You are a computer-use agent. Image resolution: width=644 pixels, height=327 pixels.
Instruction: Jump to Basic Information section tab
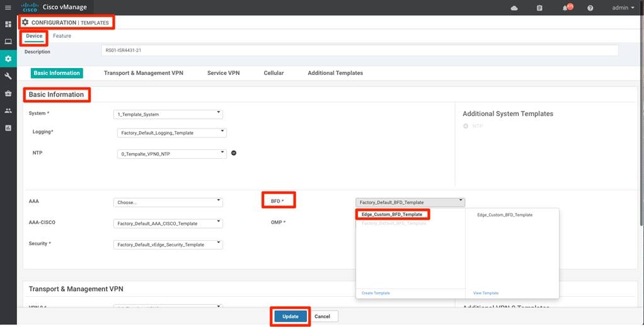pyautogui.click(x=57, y=73)
